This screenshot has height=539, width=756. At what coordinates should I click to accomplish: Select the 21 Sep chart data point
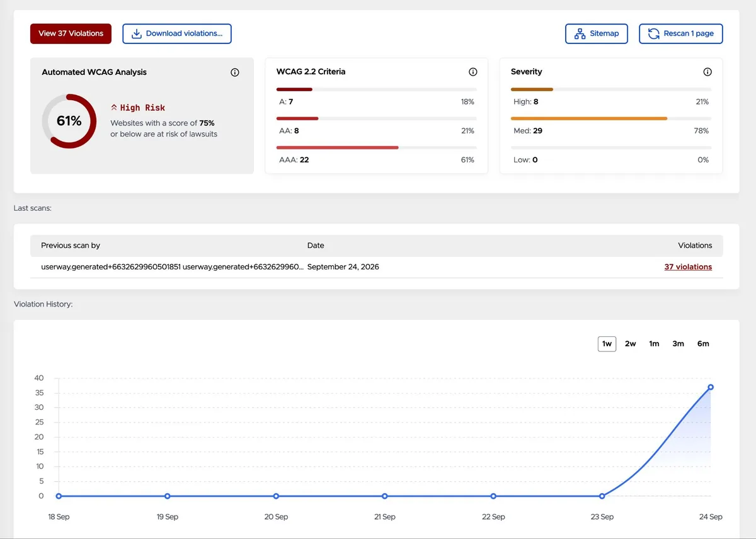point(384,496)
